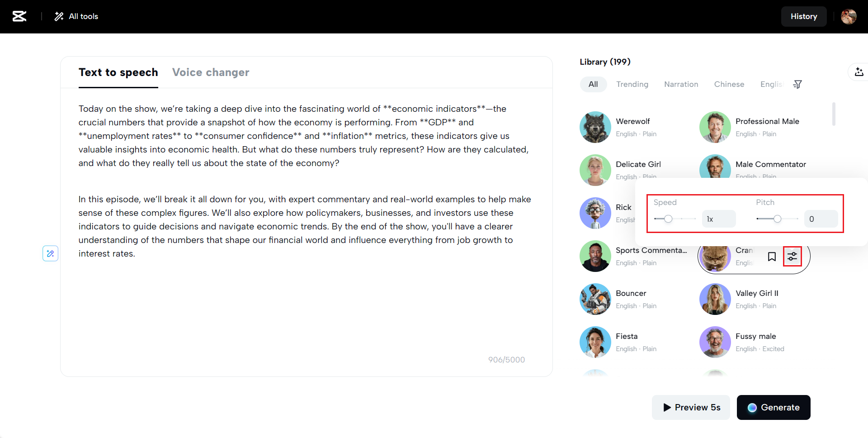Click the History button
The height and width of the screenshot is (438, 868).
(x=803, y=16)
